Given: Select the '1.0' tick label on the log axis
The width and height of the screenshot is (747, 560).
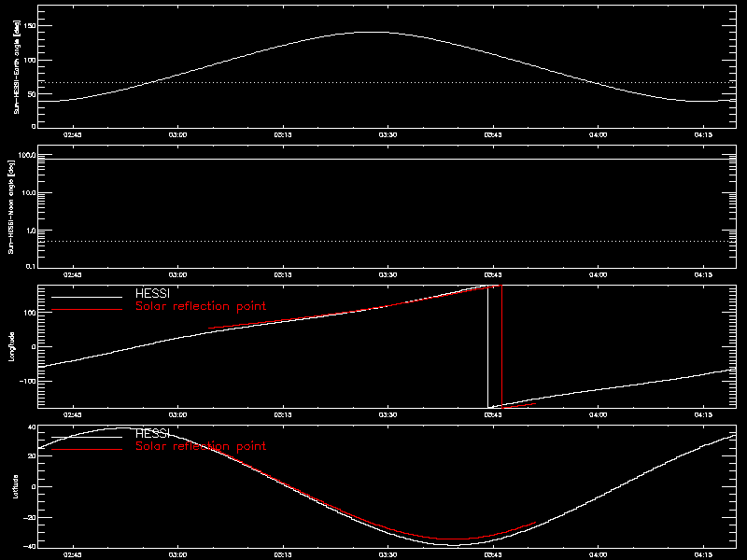Looking at the screenshot, I should click(x=31, y=231).
